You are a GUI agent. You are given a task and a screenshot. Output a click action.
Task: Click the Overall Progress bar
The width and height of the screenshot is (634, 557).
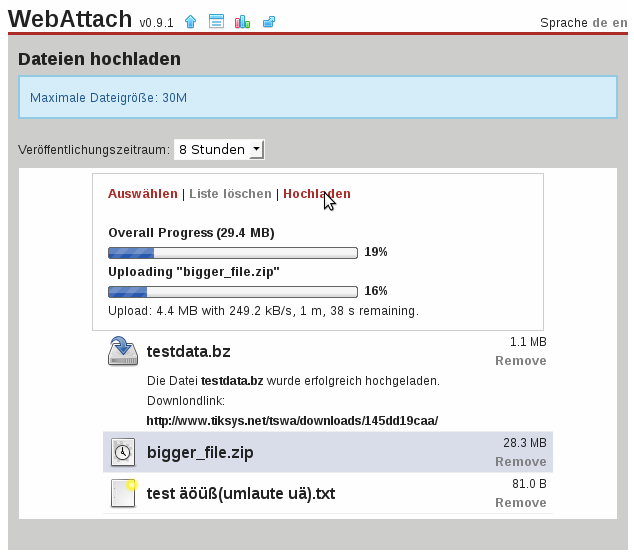pos(233,253)
